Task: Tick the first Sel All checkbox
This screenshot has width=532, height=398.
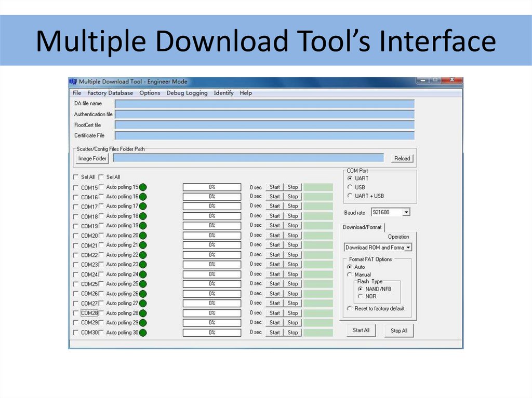Action: [76, 177]
